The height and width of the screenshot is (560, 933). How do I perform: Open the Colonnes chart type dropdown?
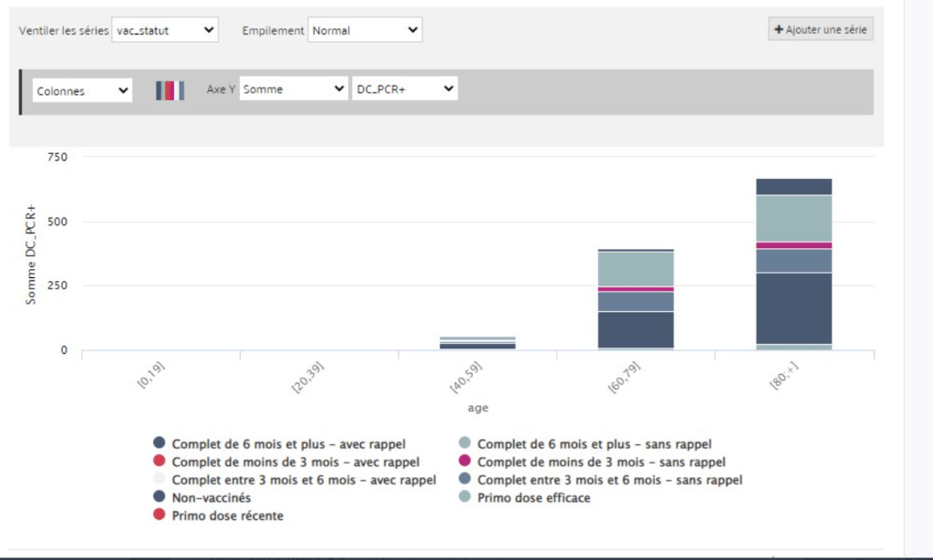[82, 88]
